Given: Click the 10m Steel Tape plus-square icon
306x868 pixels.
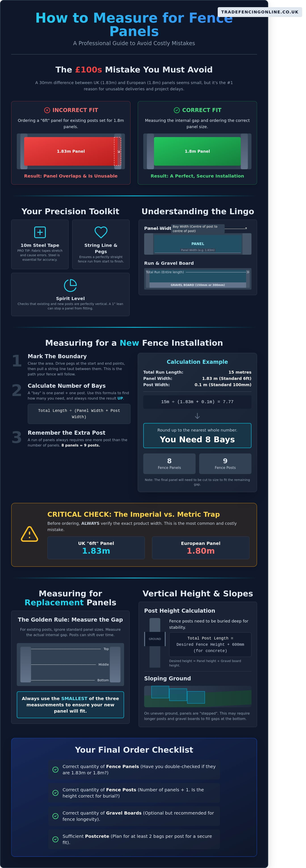Looking at the screenshot, I should [40, 232].
